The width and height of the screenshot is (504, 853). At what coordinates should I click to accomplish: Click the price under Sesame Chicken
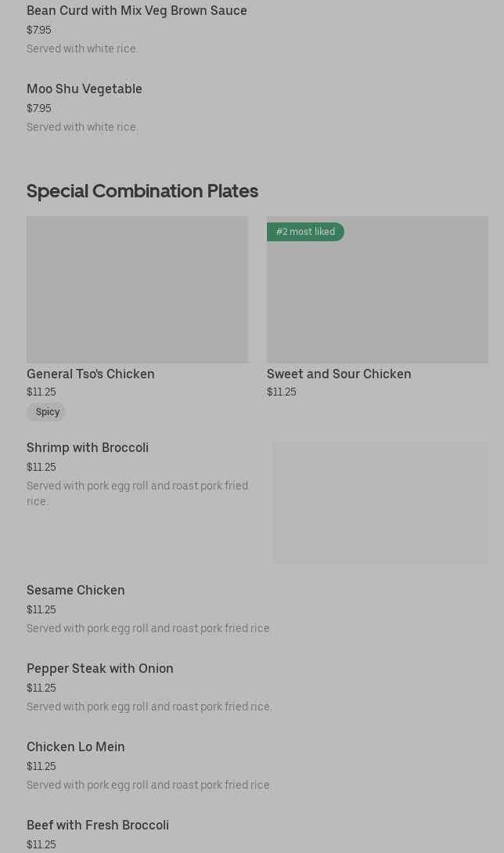41,610
